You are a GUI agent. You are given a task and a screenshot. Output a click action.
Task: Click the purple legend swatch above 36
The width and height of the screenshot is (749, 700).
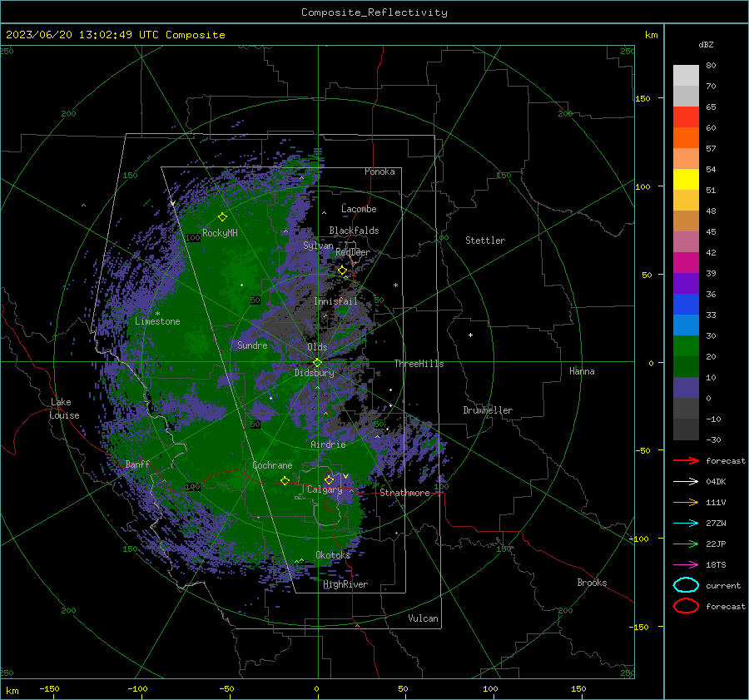pyautogui.click(x=686, y=283)
